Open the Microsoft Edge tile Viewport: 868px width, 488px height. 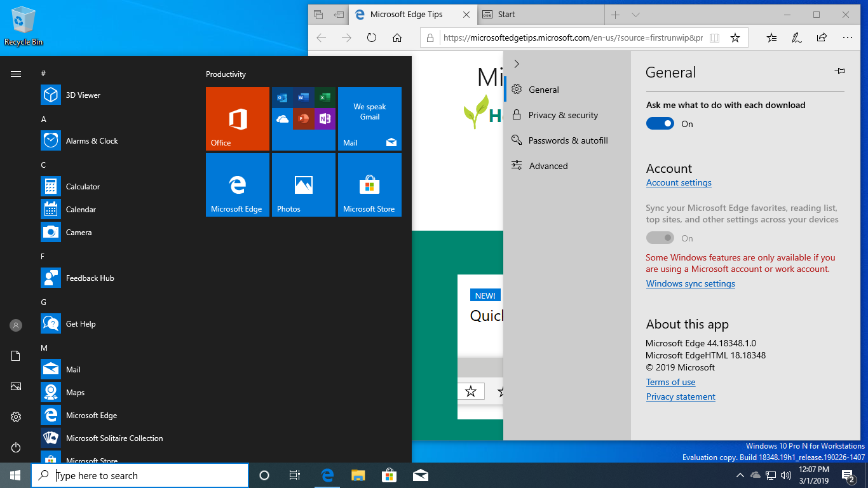(x=238, y=185)
